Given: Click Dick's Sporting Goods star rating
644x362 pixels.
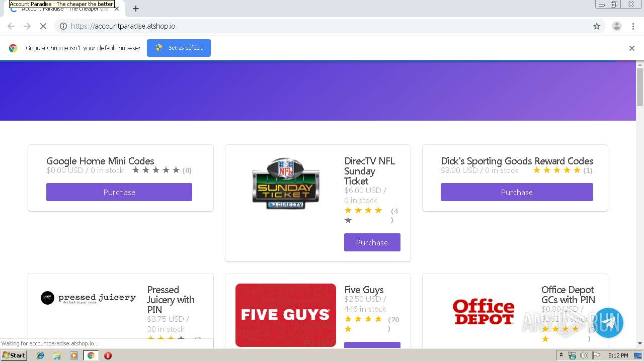Looking at the screenshot, I should tap(556, 170).
